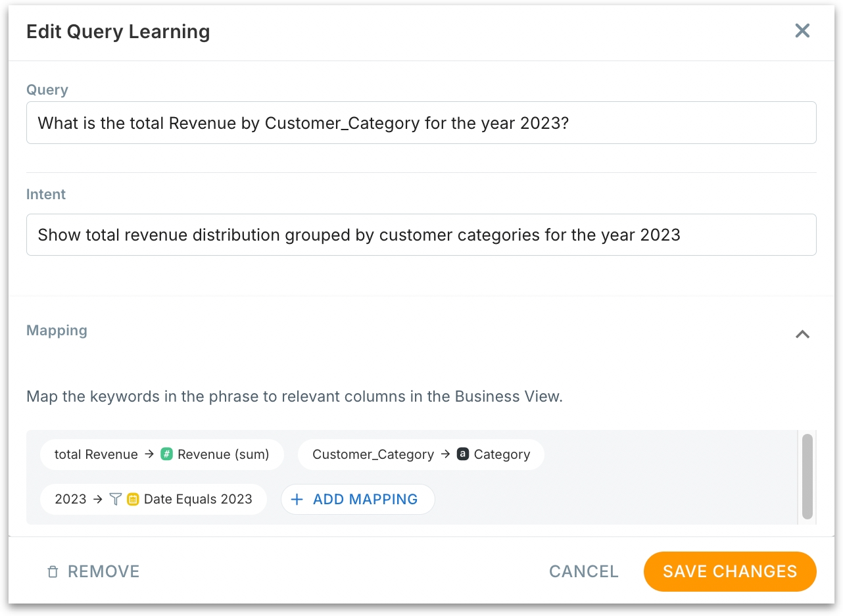Click the Mapping section header label
Image resolution: width=843 pixels, height=616 pixels.
tap(57, 330)
